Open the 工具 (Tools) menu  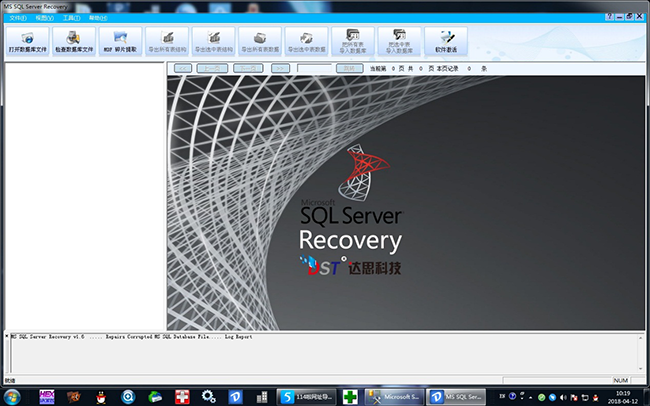[71, 18]
